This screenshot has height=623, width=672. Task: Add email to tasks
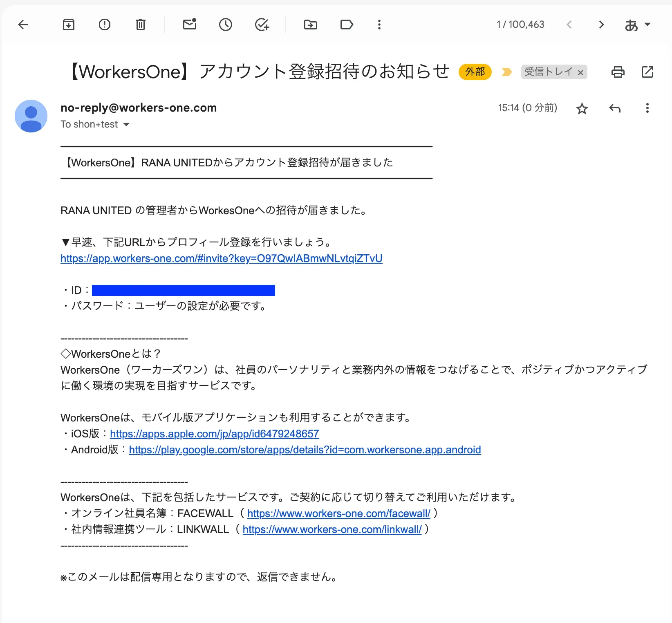(x=262, y=25)
